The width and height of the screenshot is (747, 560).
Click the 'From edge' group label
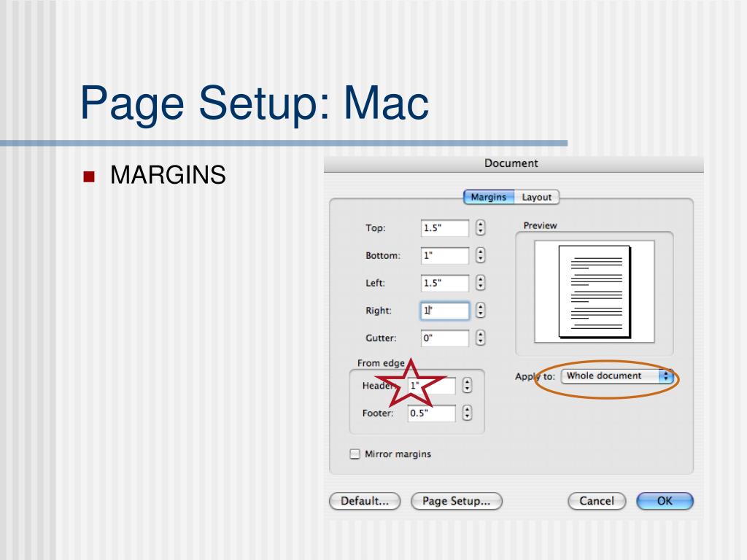[381, 363]
